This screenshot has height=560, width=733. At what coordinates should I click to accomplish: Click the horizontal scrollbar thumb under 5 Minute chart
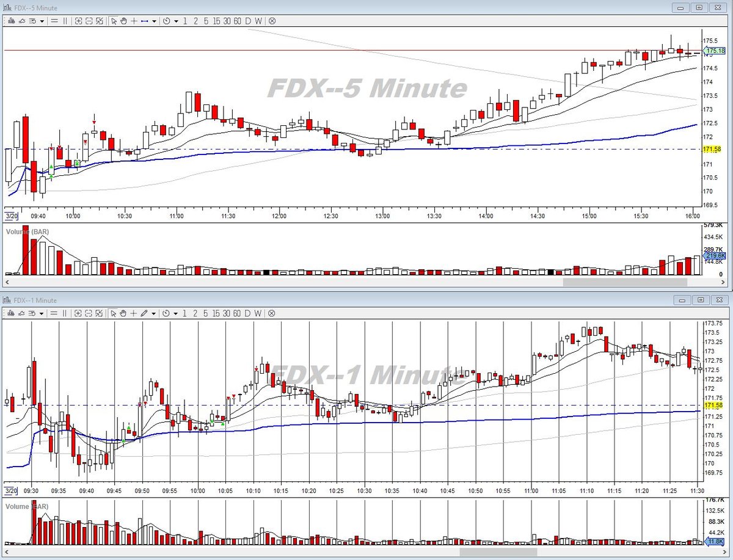point(625,282)
